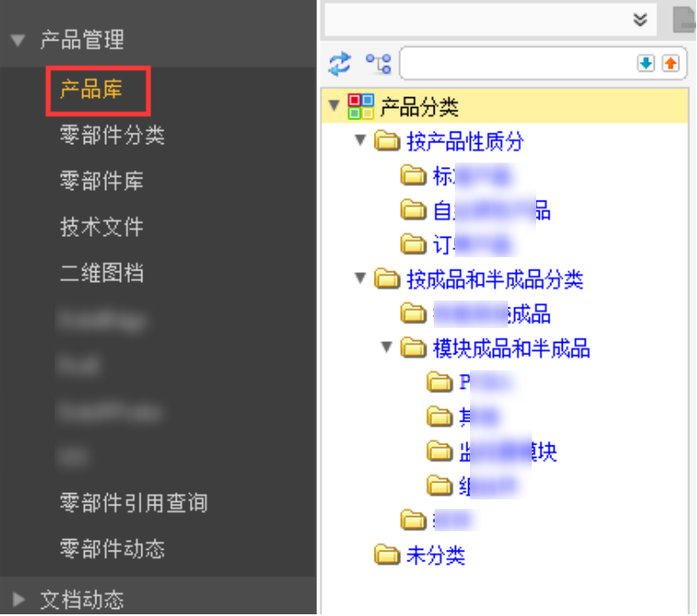Open the 产品库 menu item
Viewport: 697px width, 616px height.
(91, 89)
